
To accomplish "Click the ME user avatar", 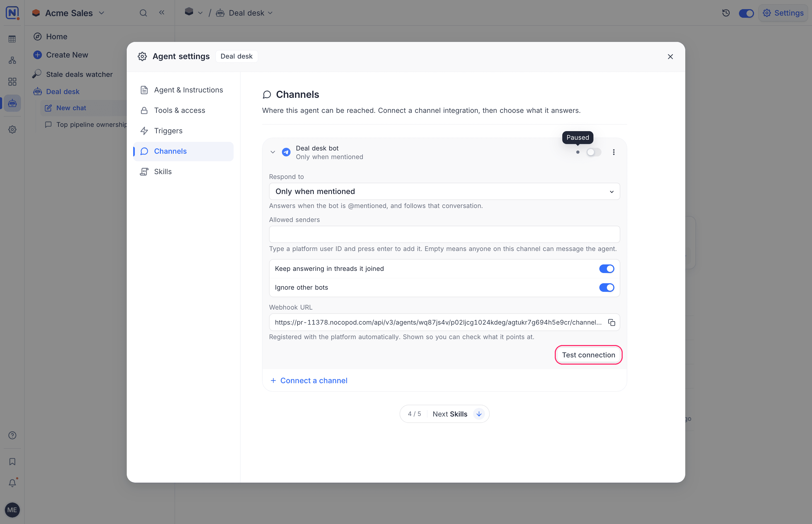I will tap(12, 510).
